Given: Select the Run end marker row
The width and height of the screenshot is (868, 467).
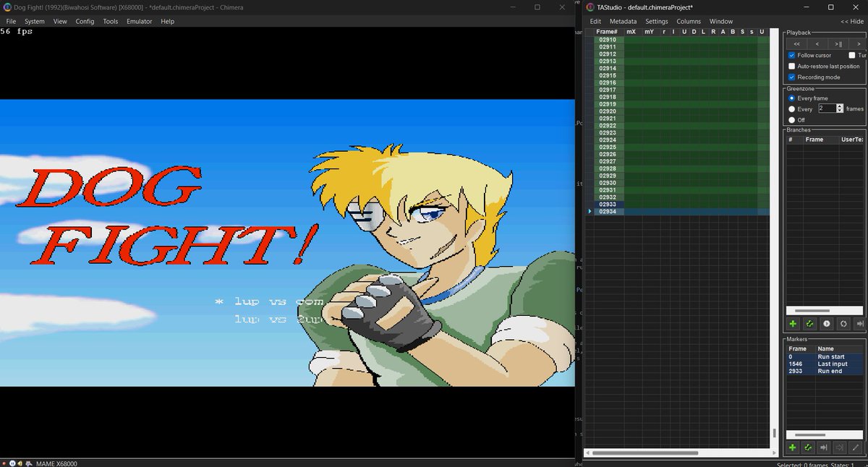Looking at the screenshot, I should tap(825, 371).
